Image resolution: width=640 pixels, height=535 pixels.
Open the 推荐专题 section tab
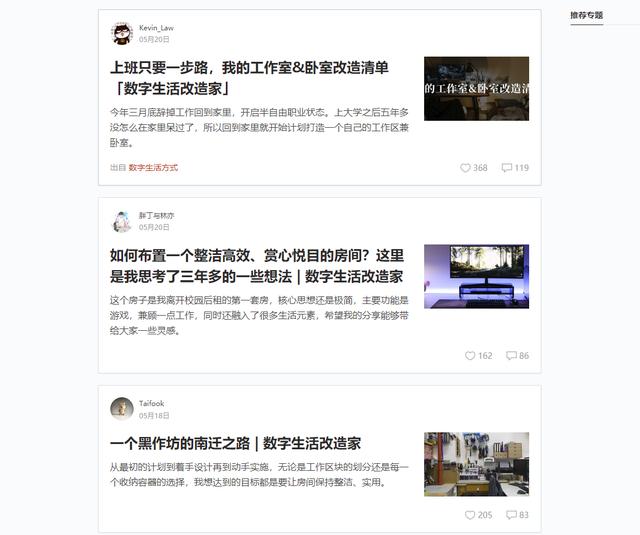pos(587,15)
